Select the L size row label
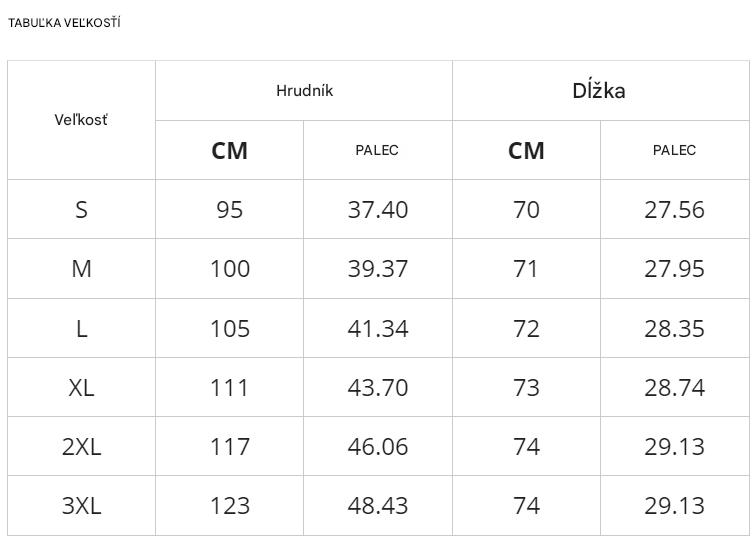 81,329
